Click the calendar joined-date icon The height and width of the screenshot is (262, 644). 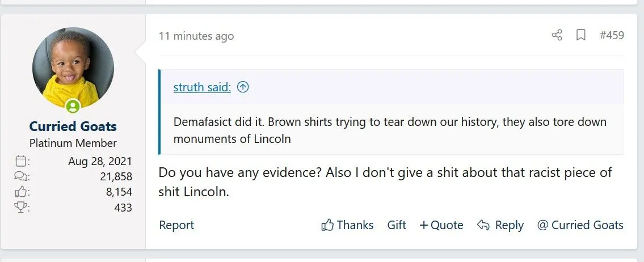click(x=20, y=160)
